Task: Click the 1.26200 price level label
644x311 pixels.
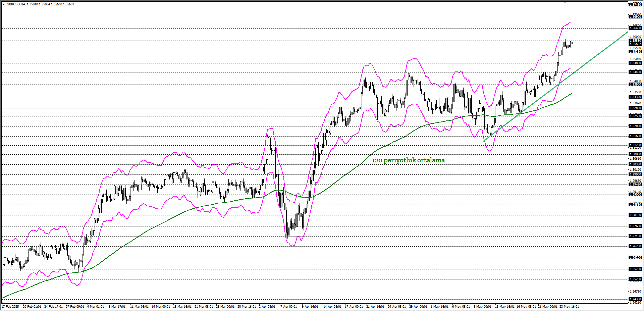Action: (635, 258)
